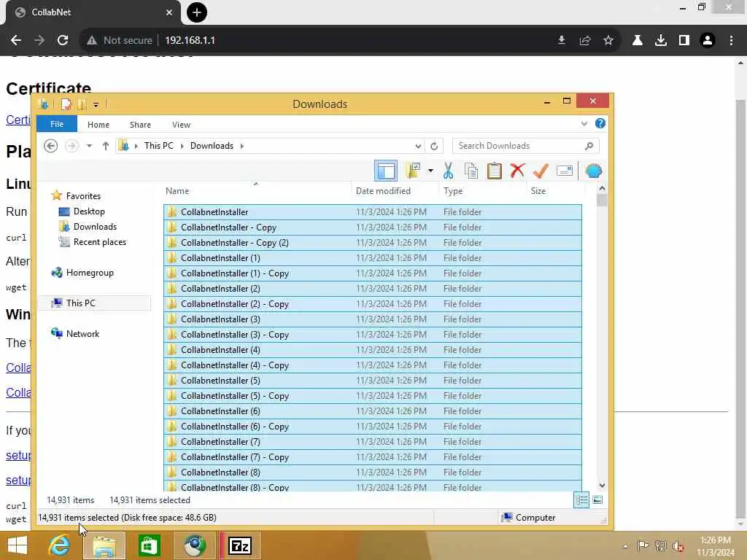
Task: Open the View ribbon tab
Action: 181,124
